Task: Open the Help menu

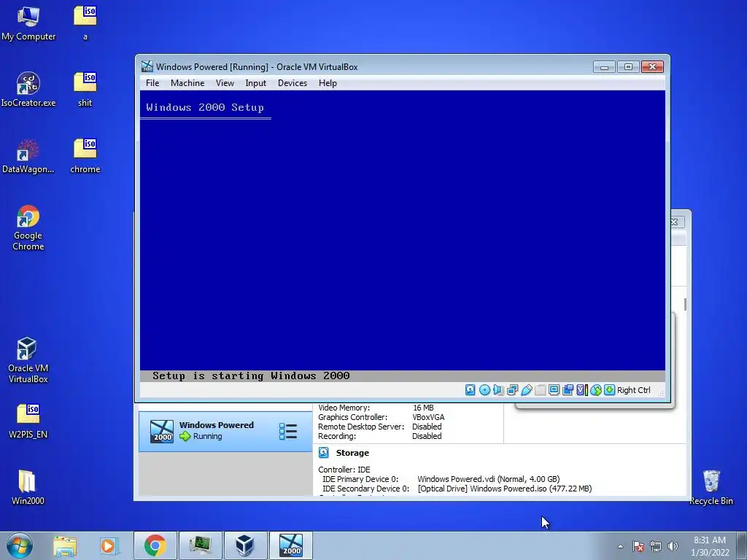Action: pyautogui.click(x=328, y=83)
